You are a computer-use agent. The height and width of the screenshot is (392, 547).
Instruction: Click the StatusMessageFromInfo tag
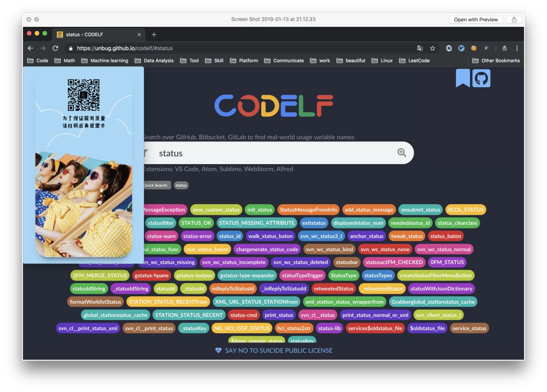pyautogui.click(x=308, y=210)
